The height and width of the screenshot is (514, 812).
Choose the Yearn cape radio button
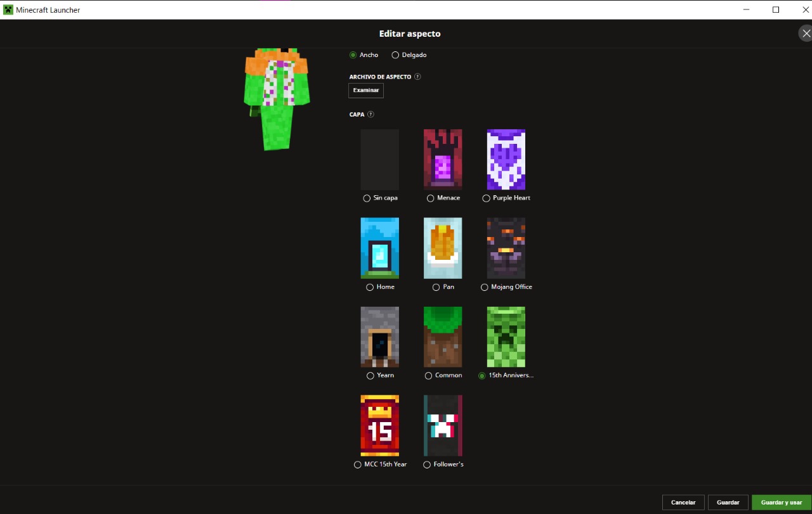tap(370, 376)
